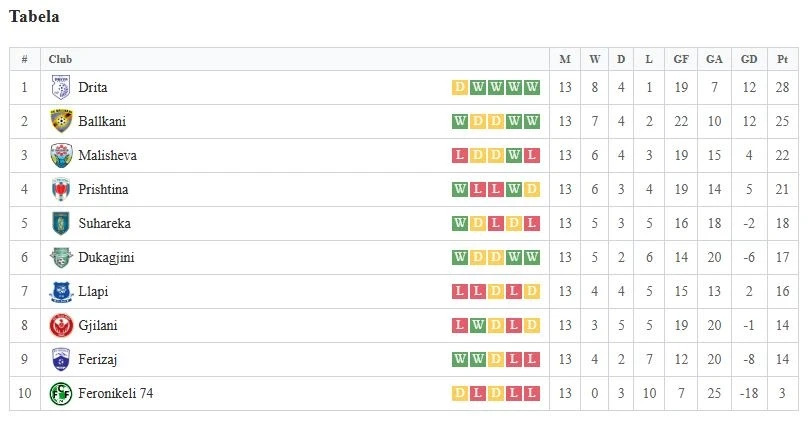Click the Drita club crest icon
The image size is (809, 429).
61,87
